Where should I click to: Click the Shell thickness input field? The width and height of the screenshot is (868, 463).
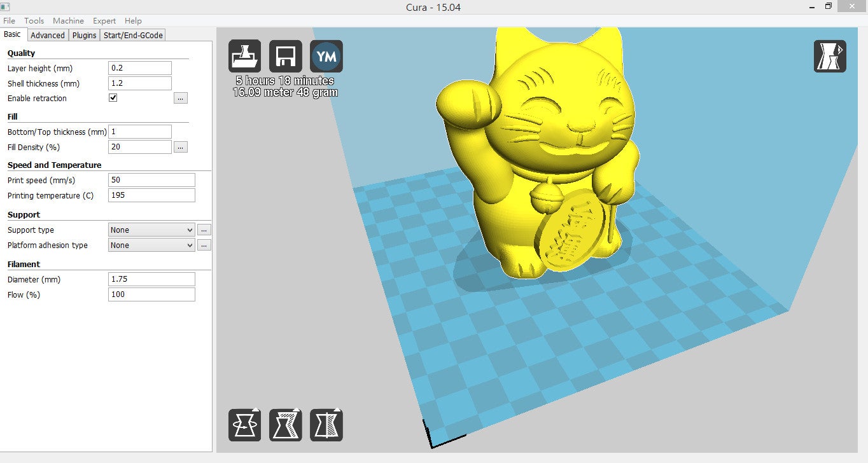tap(140, 83)
